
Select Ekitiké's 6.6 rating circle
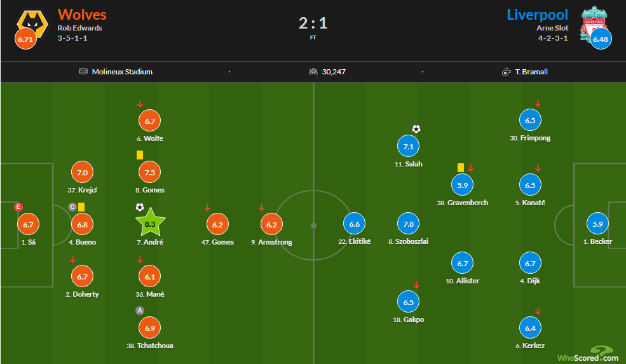pyautogui.click(x=355, y=224)
